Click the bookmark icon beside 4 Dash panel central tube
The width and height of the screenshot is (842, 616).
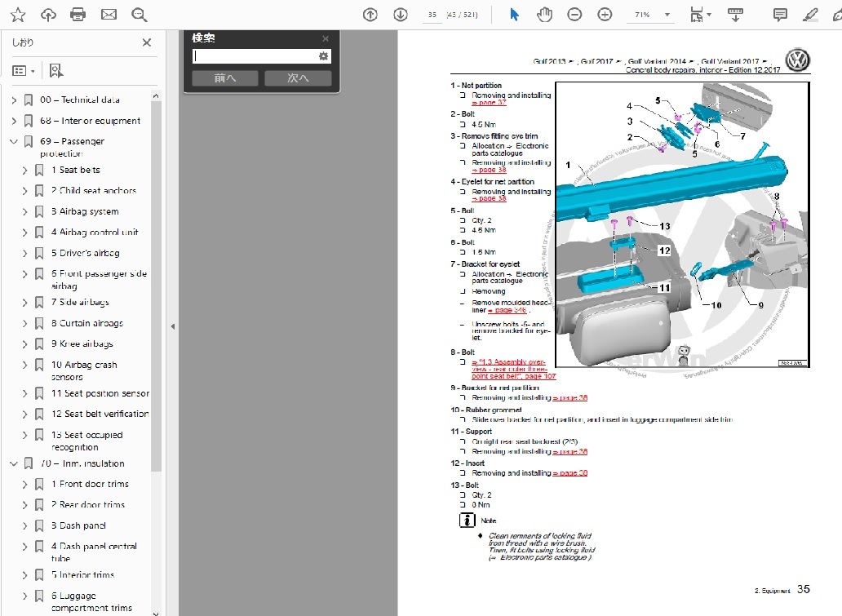click(x=39, y=546)
